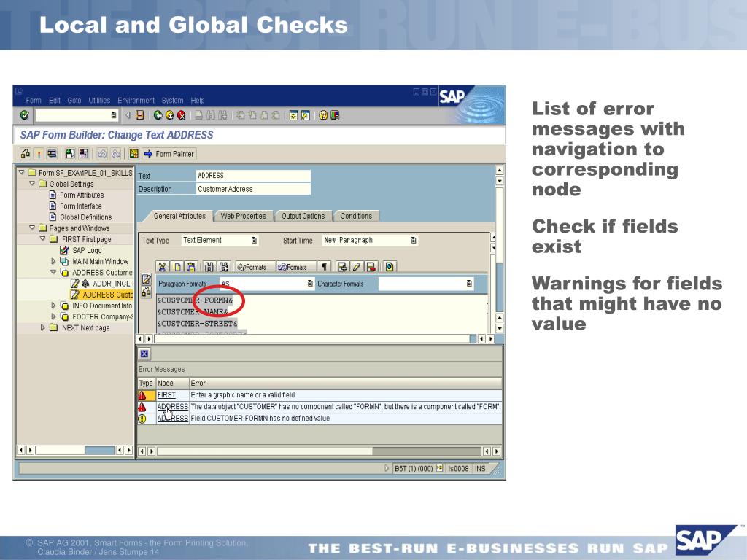Click the text editor icon left of Paragraph Formats

coord(146,279)
